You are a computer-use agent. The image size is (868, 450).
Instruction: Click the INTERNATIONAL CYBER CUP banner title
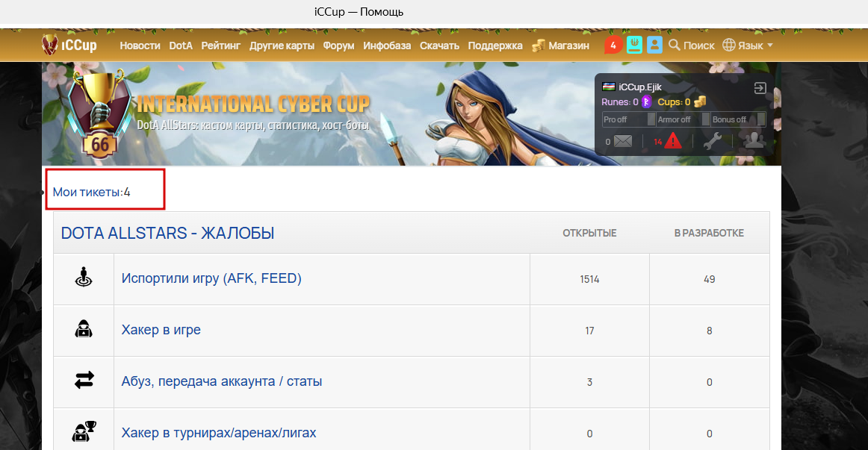pyautogui.click(x=253, y=104)
